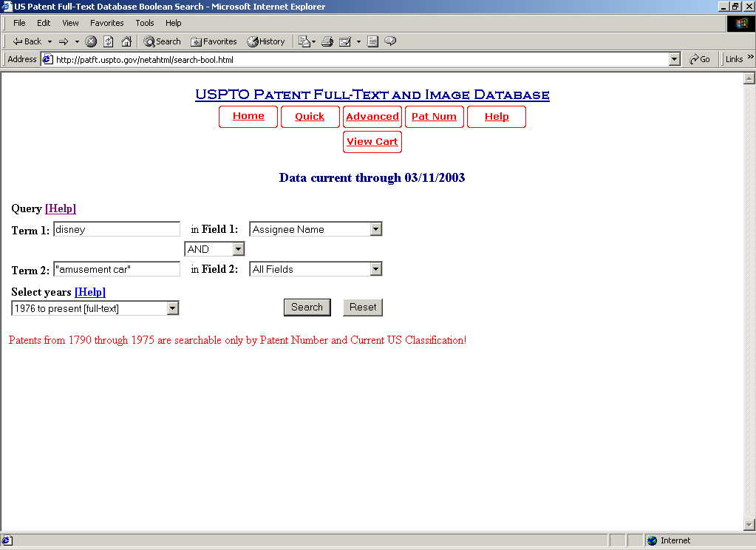Close the Internet Explorer window
The height and width of the screenshot is (550, 756).
click(x=749, y=6)
